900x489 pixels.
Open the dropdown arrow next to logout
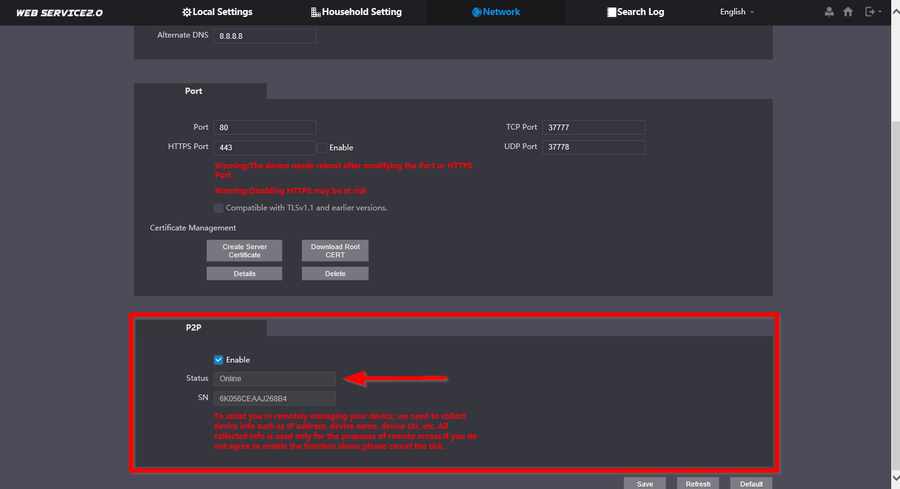click(880, 12)
